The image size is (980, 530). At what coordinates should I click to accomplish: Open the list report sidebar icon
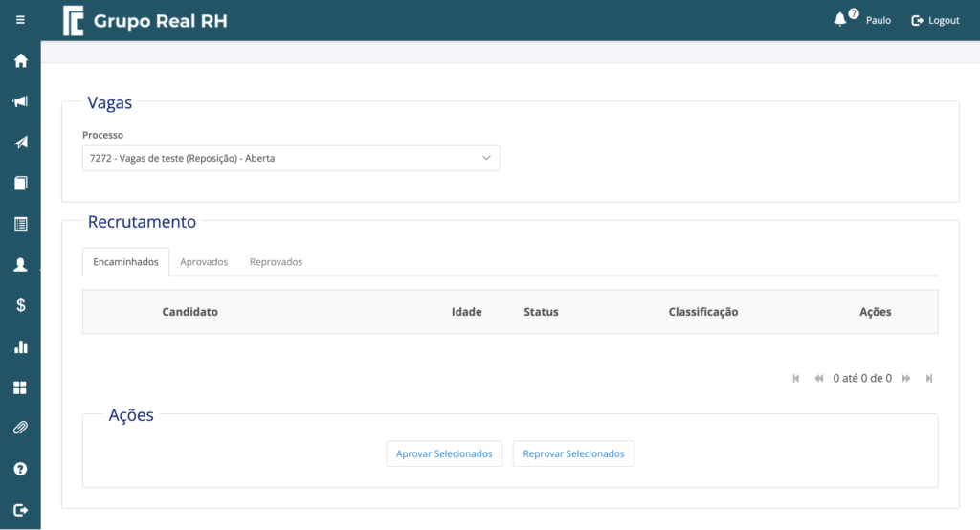(21, 224)
